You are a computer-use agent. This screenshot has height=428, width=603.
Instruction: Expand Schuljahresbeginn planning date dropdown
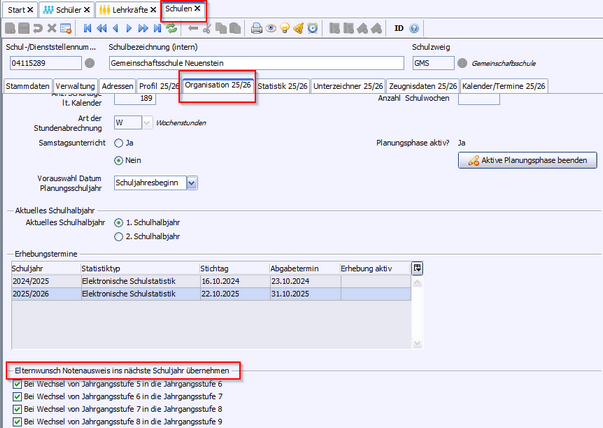[x=191, y=182]
